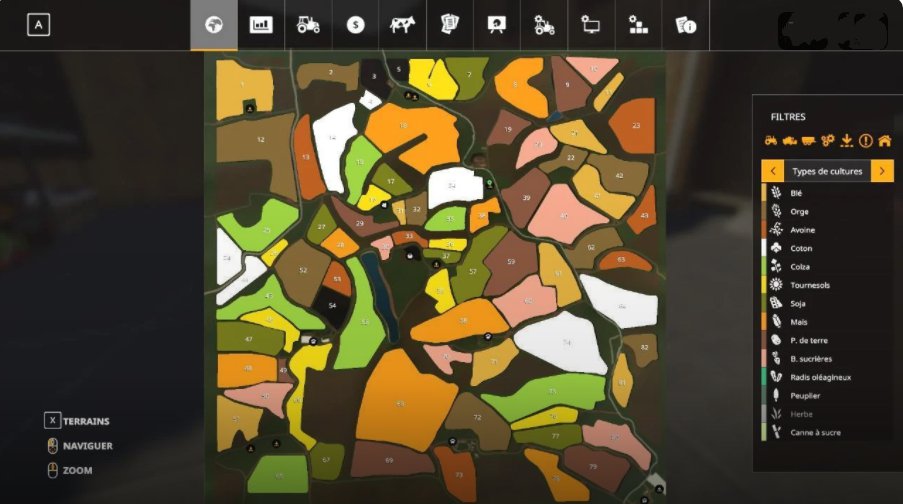Switch to previous filter type with left arrow
This screenshot has width=903, height=504.
[771, 171]
